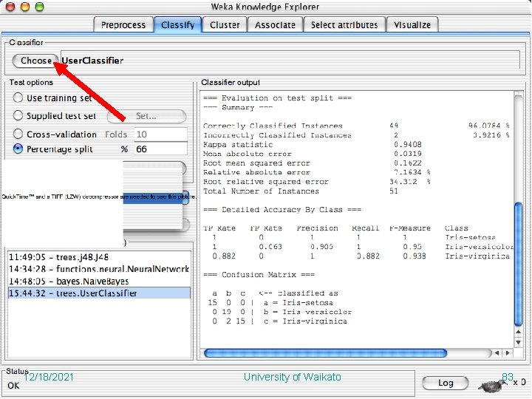Select the Supplied test set option
The height and width of the screenshot is (399, 532).
click(18, 115)
